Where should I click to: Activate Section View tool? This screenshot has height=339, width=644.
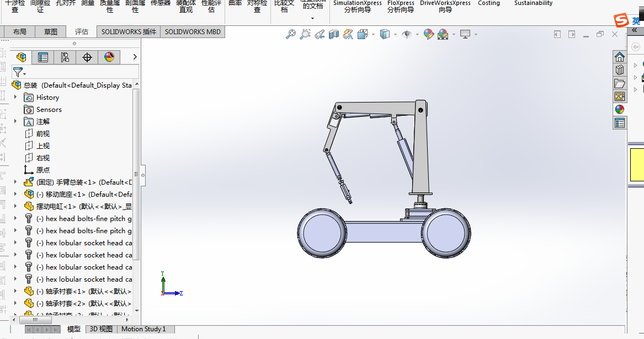pos(333,35)
